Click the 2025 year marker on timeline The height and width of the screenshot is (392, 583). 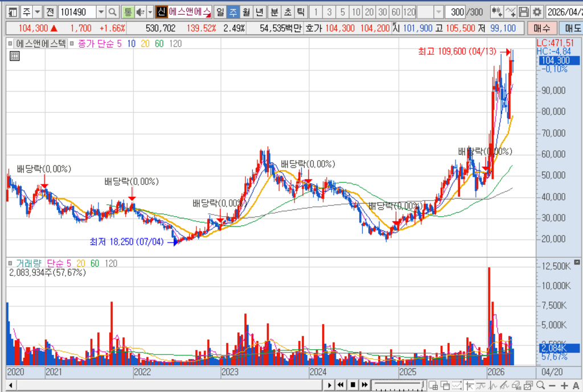pyautogui.click(x=408, y=372)
